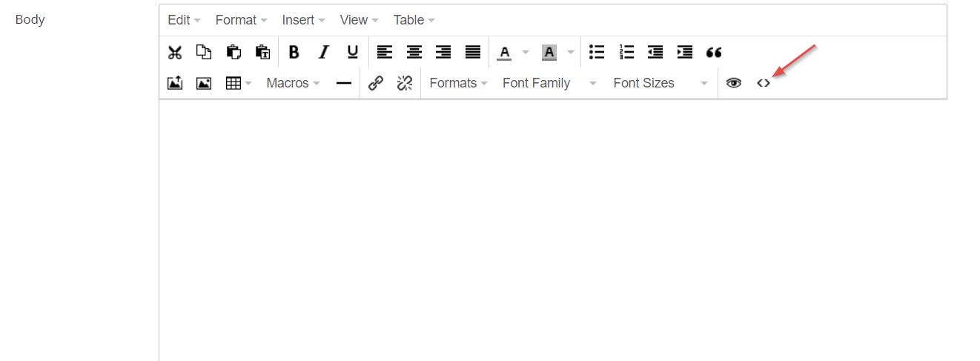Open source code view with angle brackets icon

[x=764, y=83]
